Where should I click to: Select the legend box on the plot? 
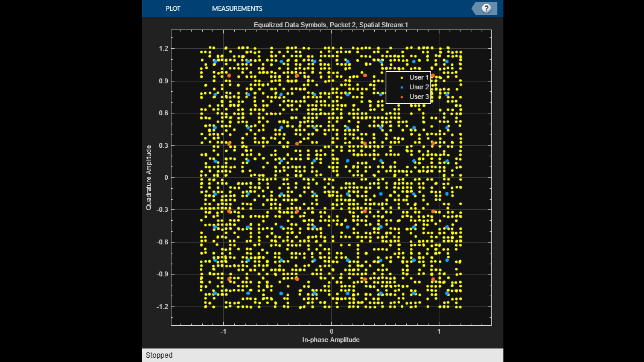(x=409, y=87)
